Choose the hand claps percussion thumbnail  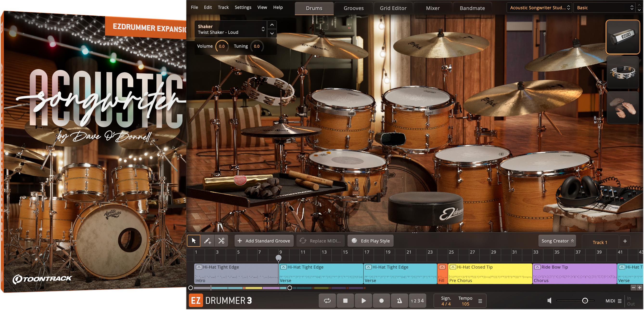(x=623, y=108)
